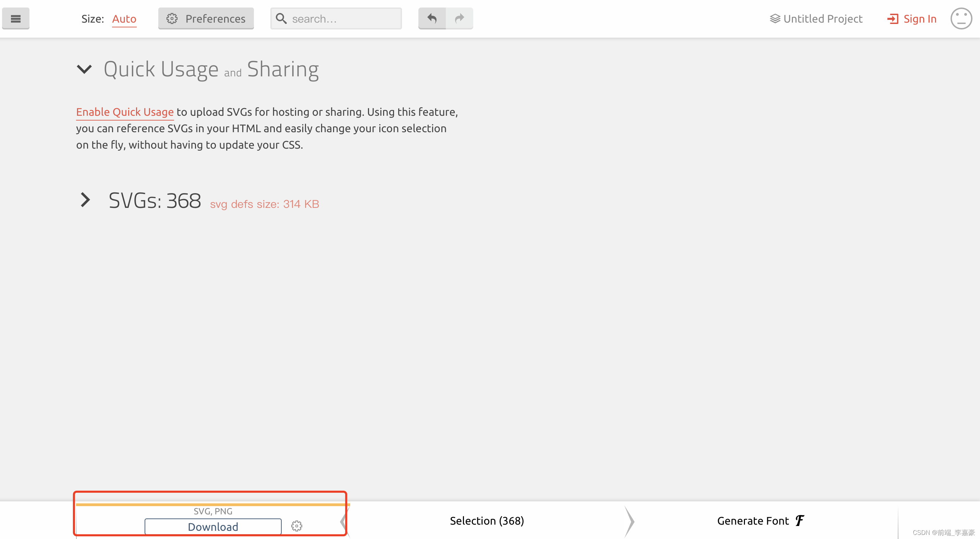Select the SVG, PNG tab label
The height and width of the screenshot is (539, 980).
tap(213, 511)
